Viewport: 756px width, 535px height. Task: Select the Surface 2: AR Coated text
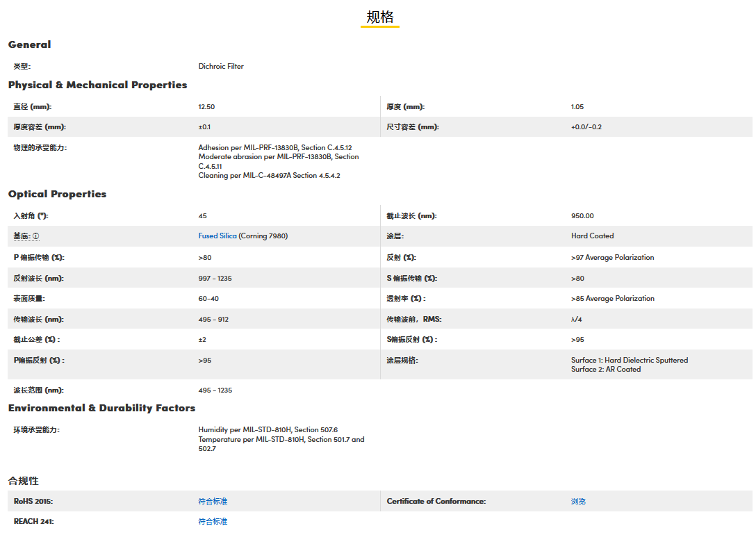click(605, 369)
